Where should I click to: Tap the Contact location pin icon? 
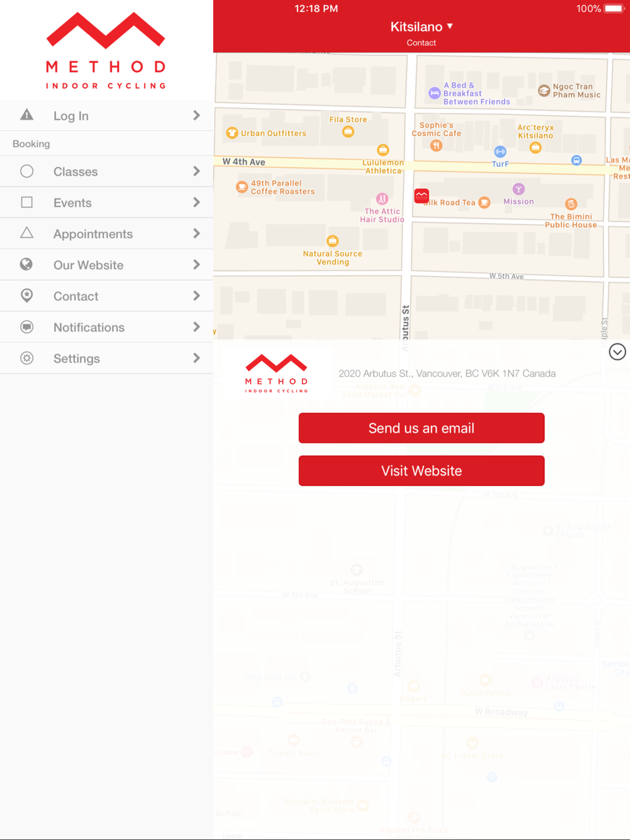pos(26,295)
